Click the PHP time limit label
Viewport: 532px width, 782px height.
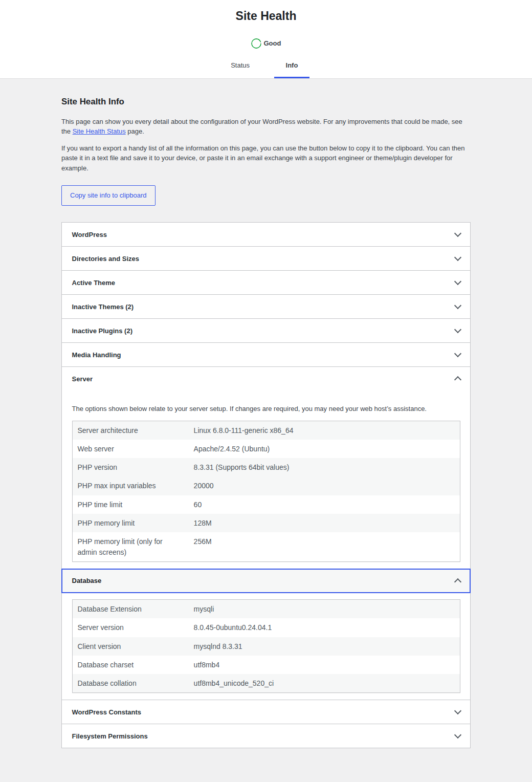coord(100,505)
